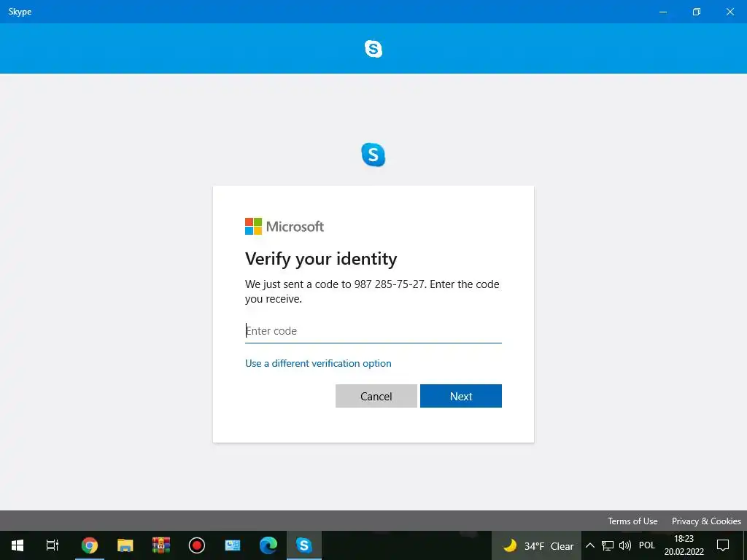747x560 pixels.
Task: Open WinRAR from the taskbar
Action: 161,545
